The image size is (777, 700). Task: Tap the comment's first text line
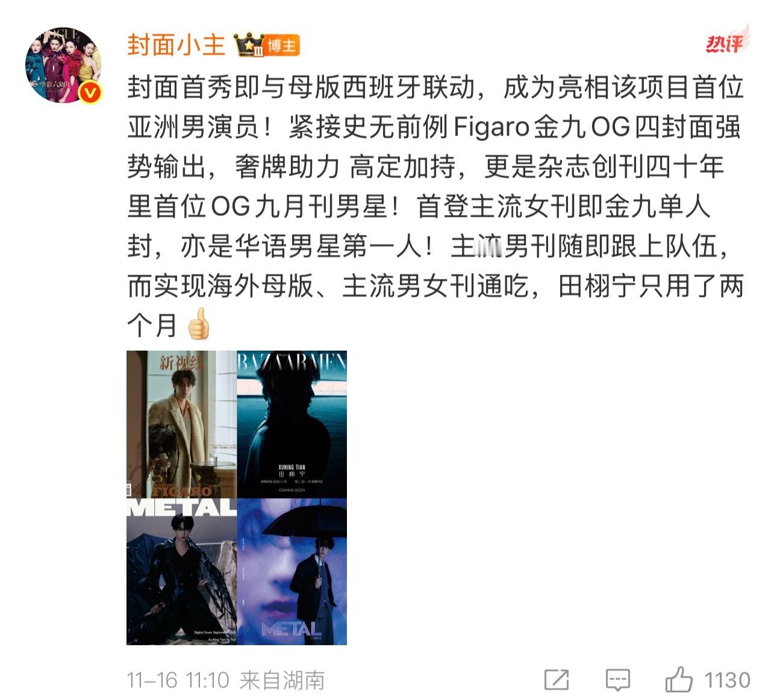click(435, 88)
